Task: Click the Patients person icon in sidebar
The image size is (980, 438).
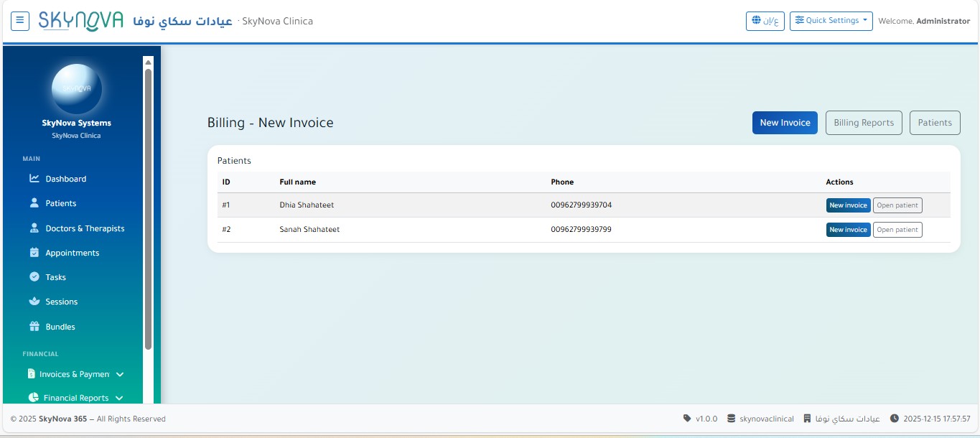Action: (34, 203)
